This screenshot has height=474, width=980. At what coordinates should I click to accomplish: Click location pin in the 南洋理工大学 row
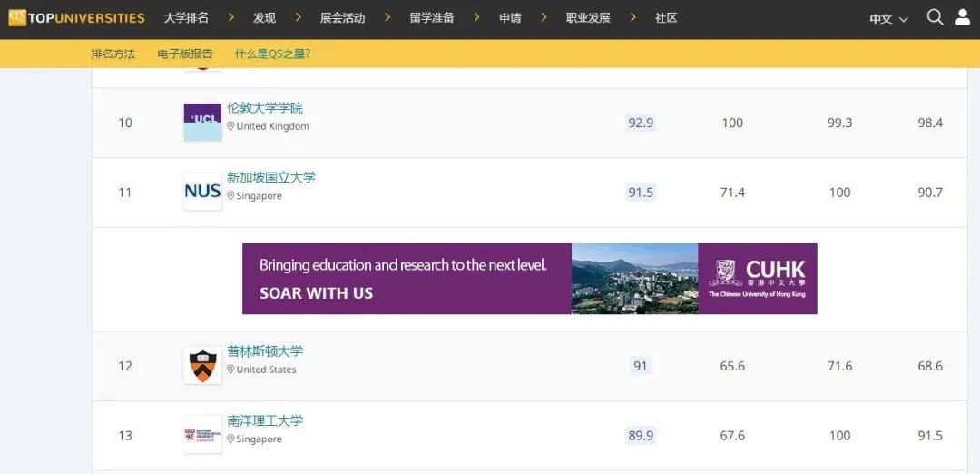[x=230, y=439]
